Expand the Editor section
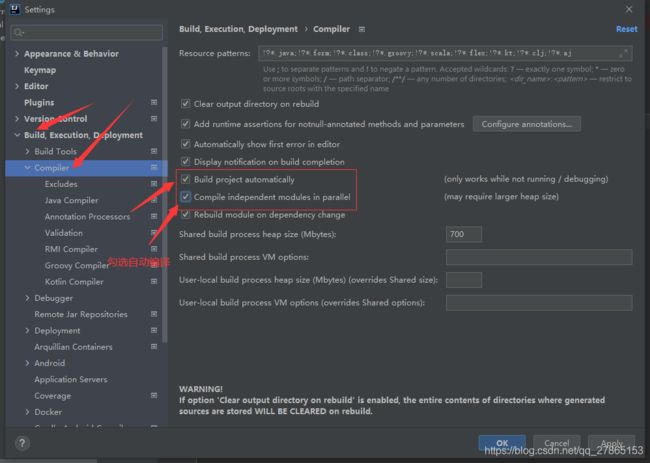The image size is (650, 463). pyautogui.click(x=17, y=86)
